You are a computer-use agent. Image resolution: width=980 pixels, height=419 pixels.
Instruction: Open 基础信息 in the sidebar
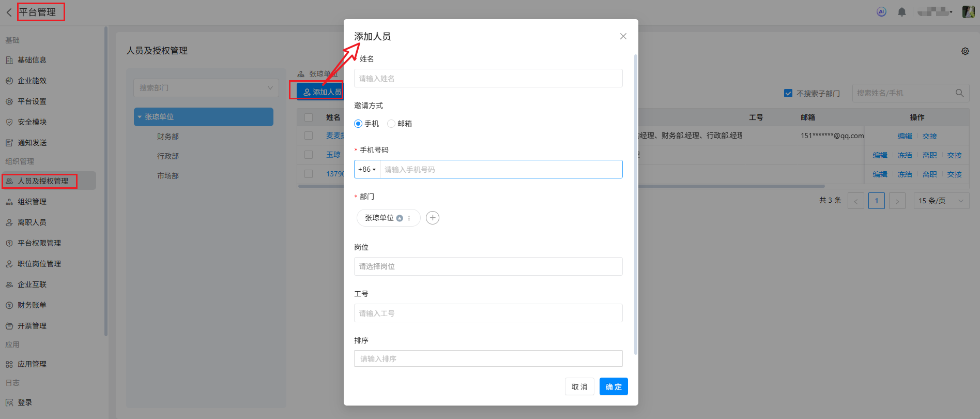pyautogui.click(x=32, y=60)
